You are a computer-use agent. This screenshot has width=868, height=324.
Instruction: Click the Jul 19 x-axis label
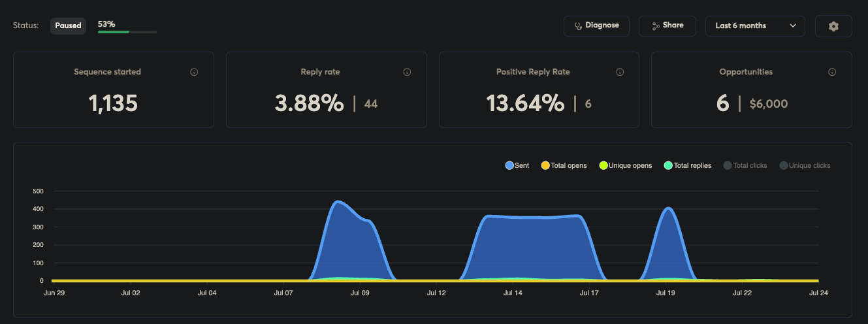tap(666, 293)
